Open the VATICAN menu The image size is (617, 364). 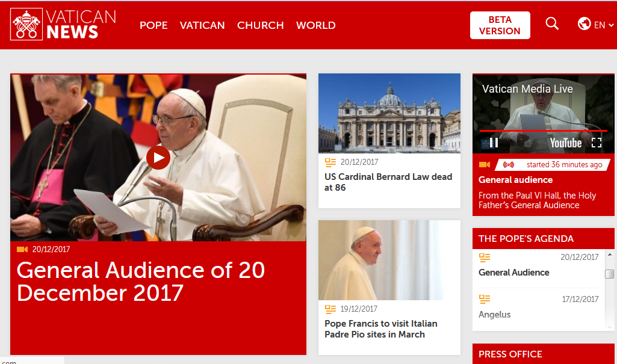(x=202, y=25)
